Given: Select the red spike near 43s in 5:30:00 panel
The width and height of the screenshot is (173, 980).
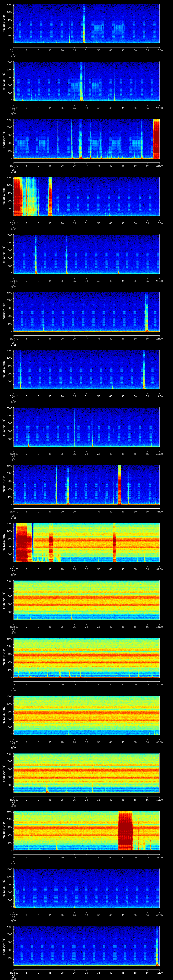Looking at the screenshot, I should 120,485.
